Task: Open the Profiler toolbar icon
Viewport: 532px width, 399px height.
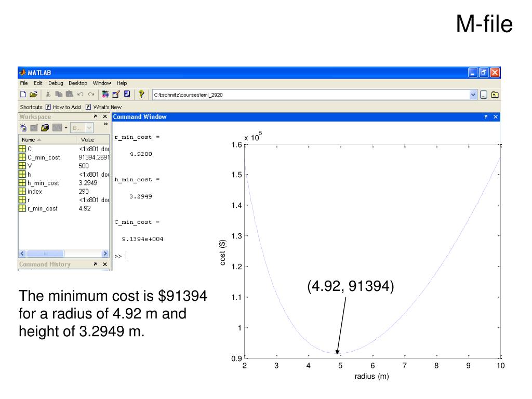Action: pos(127,95)
